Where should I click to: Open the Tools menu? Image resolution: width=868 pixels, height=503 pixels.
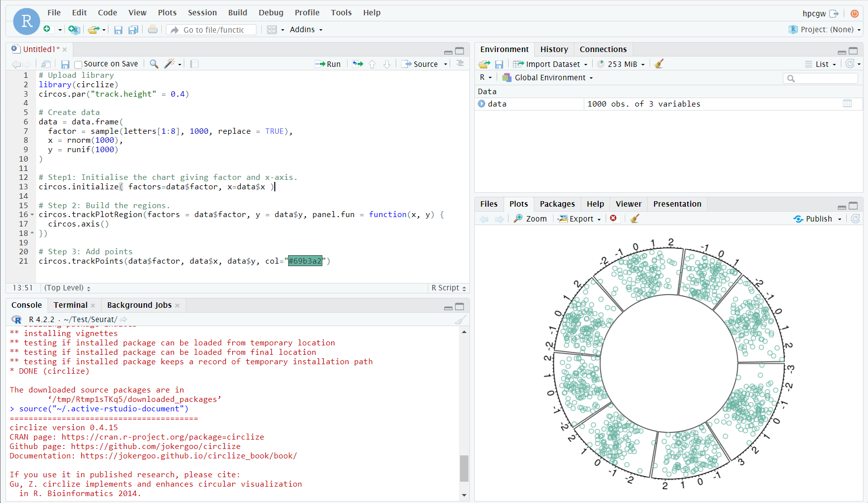341,13
